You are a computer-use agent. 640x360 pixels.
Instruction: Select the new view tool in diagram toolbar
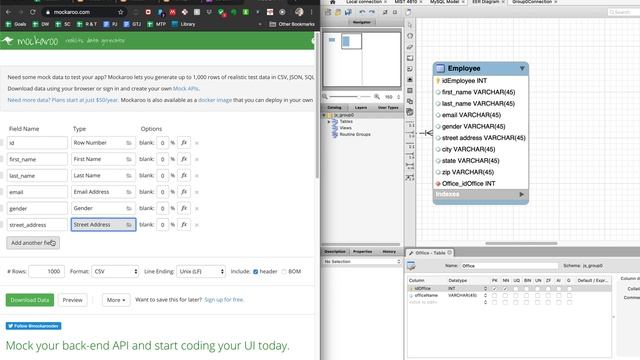[x=410, y=101]
